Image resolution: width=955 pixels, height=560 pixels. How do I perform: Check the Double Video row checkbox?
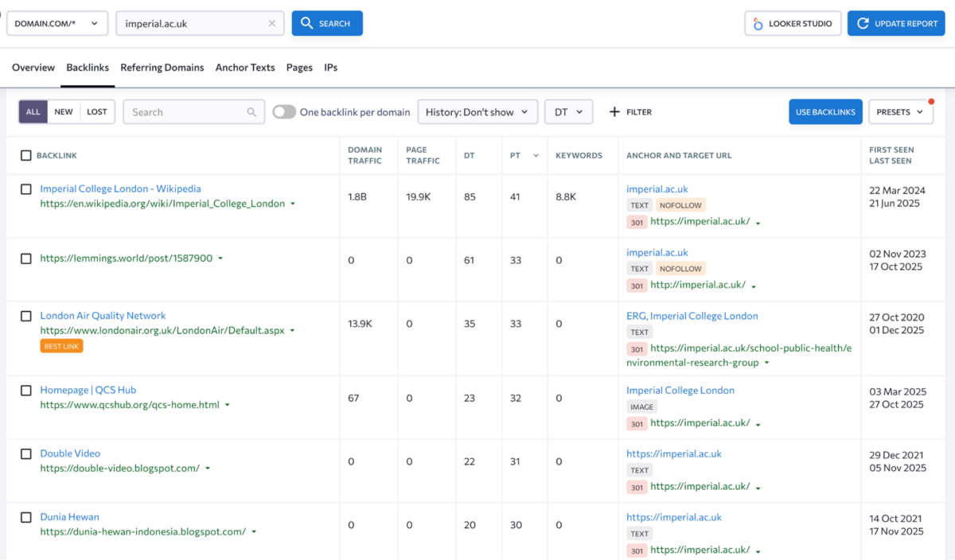point(25,454)
